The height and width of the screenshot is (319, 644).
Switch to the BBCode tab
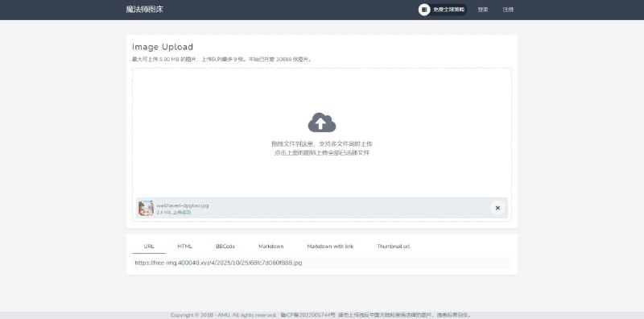(225, 246)
